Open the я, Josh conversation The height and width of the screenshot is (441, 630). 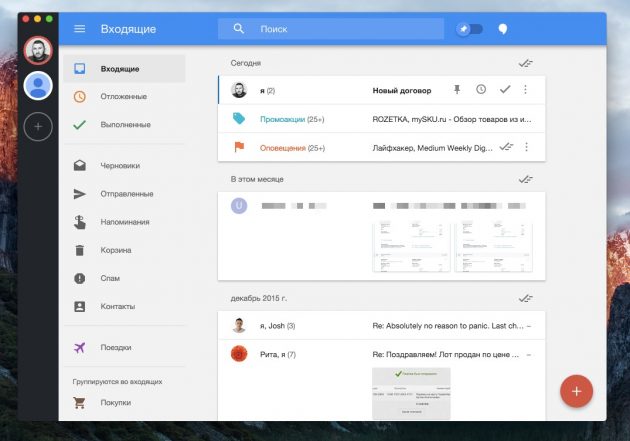(x=382, y=326)
